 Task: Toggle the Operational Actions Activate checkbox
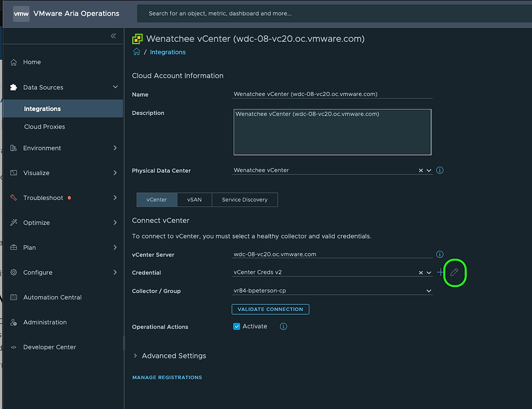coord(237,327)
